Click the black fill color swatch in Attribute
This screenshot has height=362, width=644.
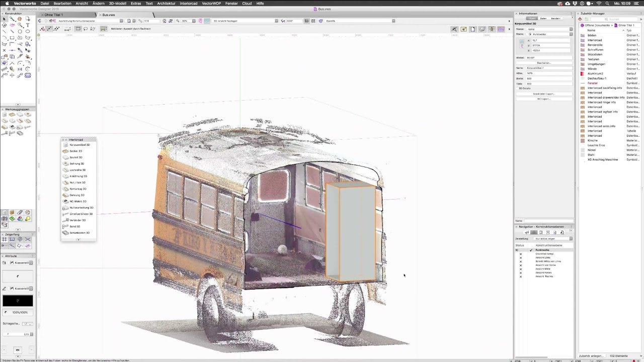[18, 301]
